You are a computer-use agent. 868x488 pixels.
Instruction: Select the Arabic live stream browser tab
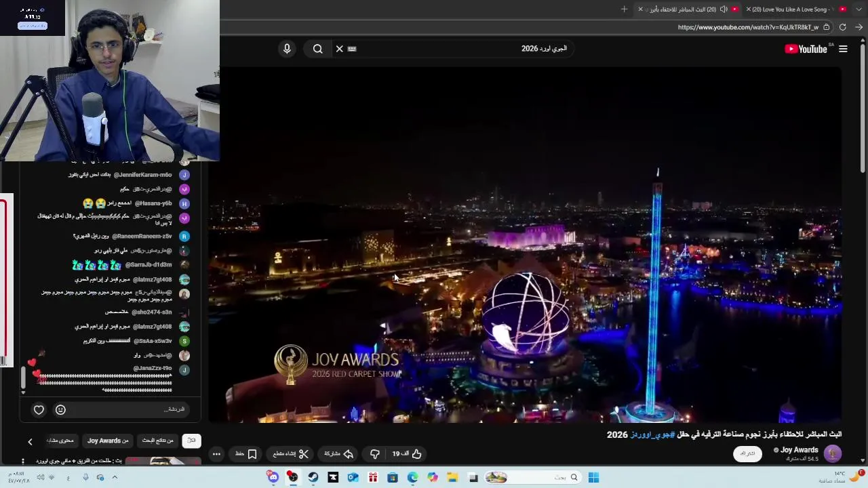[x=688, y=9]
